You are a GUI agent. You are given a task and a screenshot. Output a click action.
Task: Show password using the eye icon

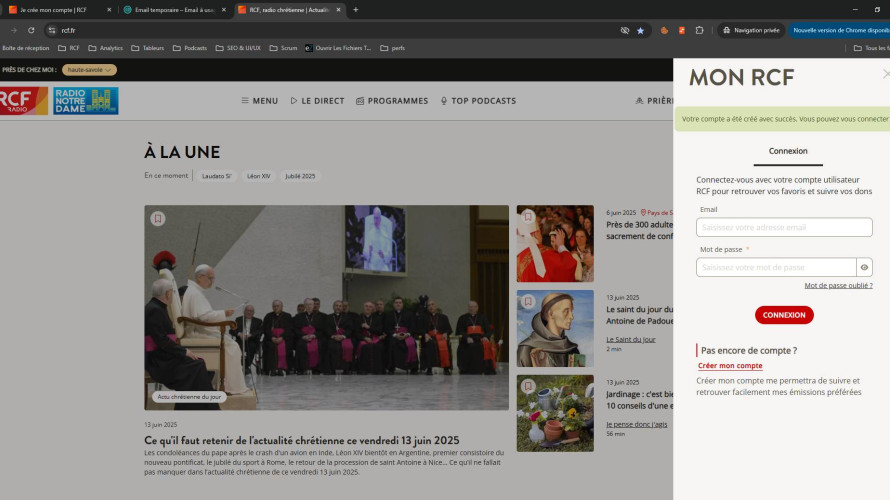[864, 267]
